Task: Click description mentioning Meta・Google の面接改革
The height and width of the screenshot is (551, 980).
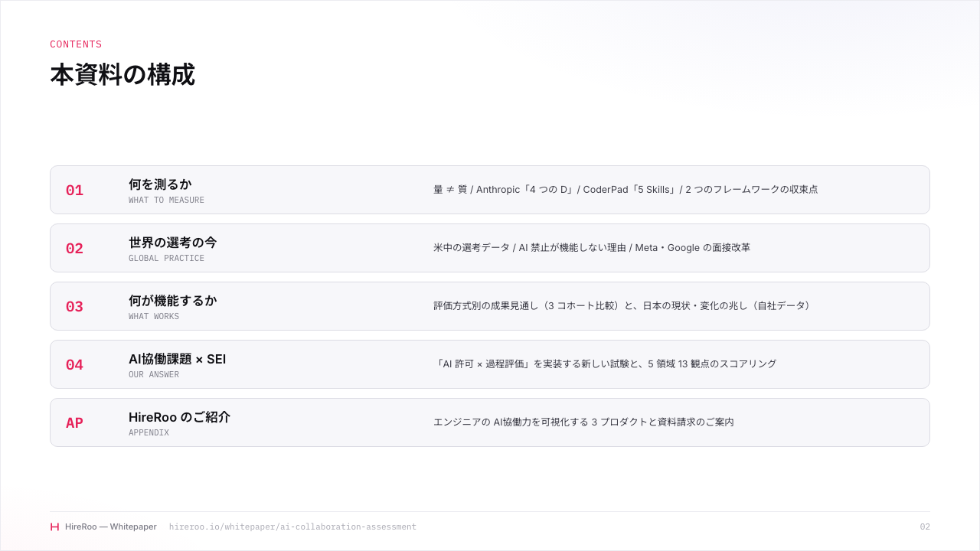Action: point(592,248)
